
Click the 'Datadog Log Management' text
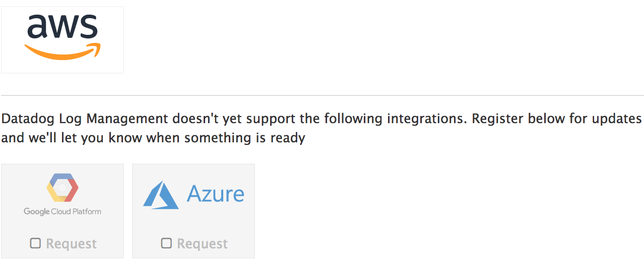point(85,119)
